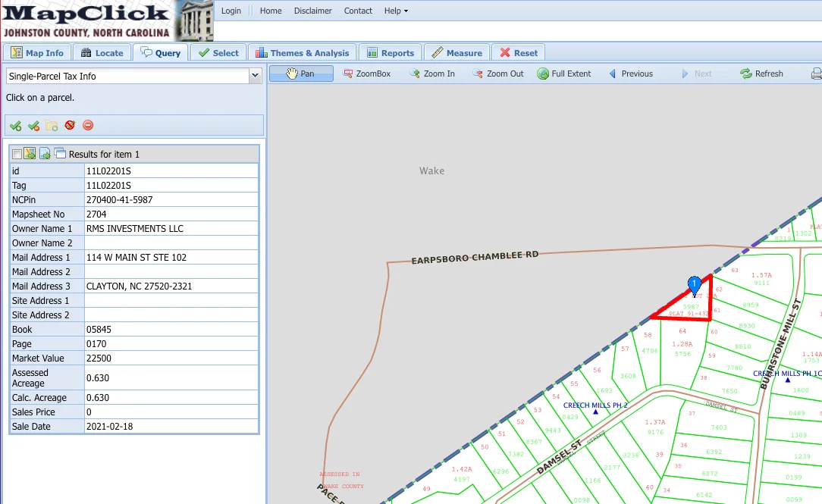
Task: Open the Disclaimer link
Action: (x=312, y=11)
